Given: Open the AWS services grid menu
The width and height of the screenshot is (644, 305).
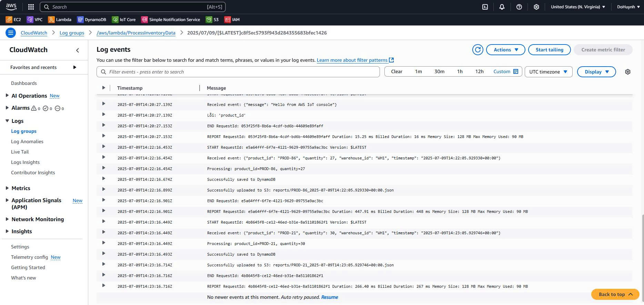Looking at the screenshot, I should (x=31, y=7).
